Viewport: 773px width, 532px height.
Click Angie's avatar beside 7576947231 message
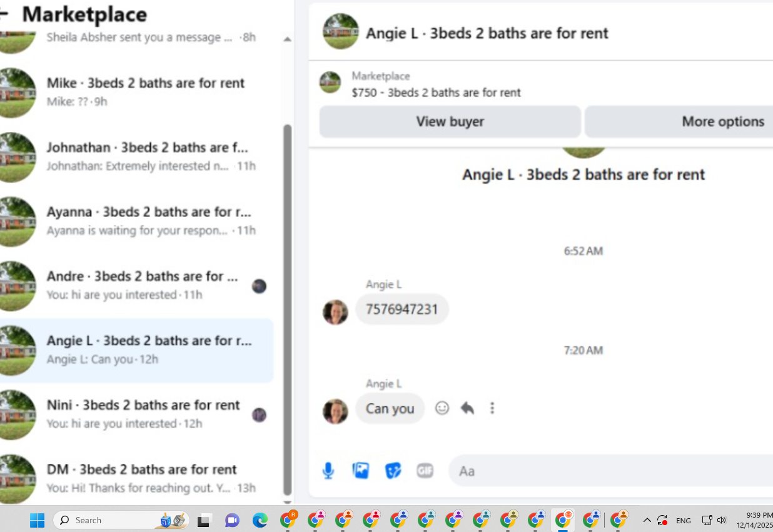pos(335,312)
